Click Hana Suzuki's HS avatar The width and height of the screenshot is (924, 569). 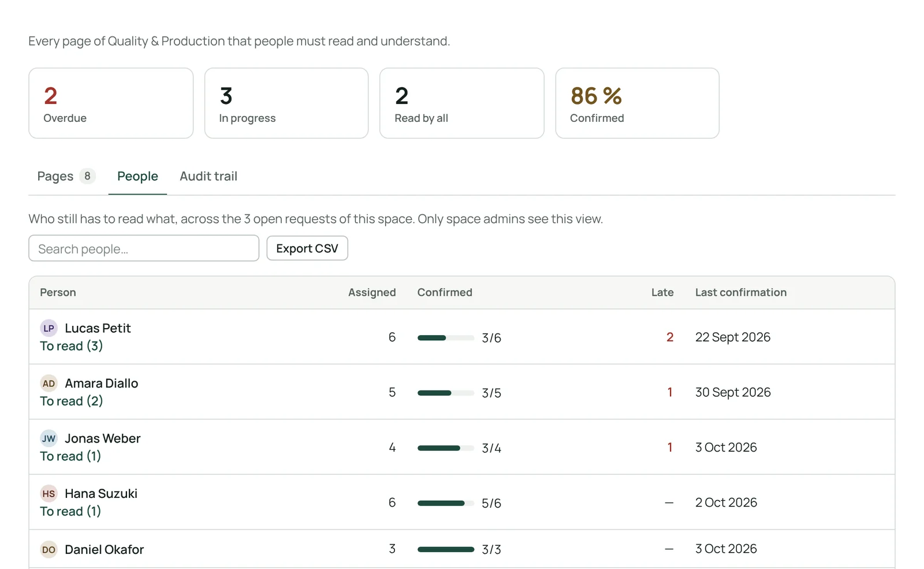[49, 494]
